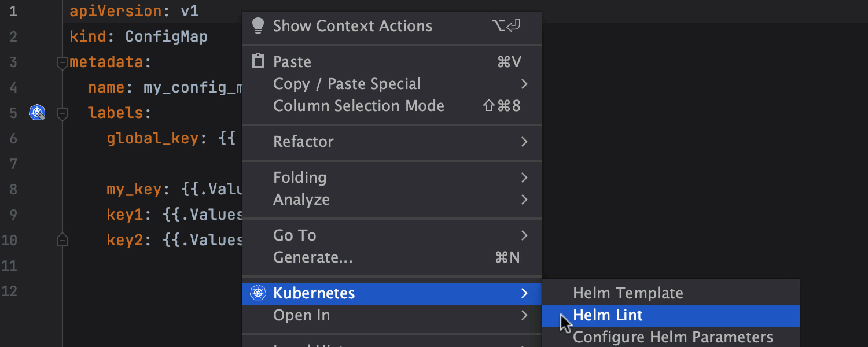Click the fold end marker on line 10
The width and height of the screenshot is (868, 347).
(x=62, y=240)
